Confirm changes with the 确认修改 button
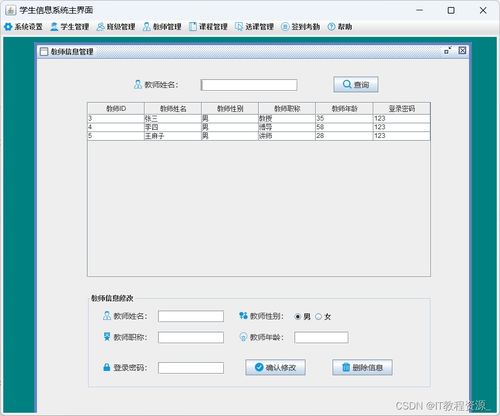The image size is (500, 416). (x=275, y=367)
